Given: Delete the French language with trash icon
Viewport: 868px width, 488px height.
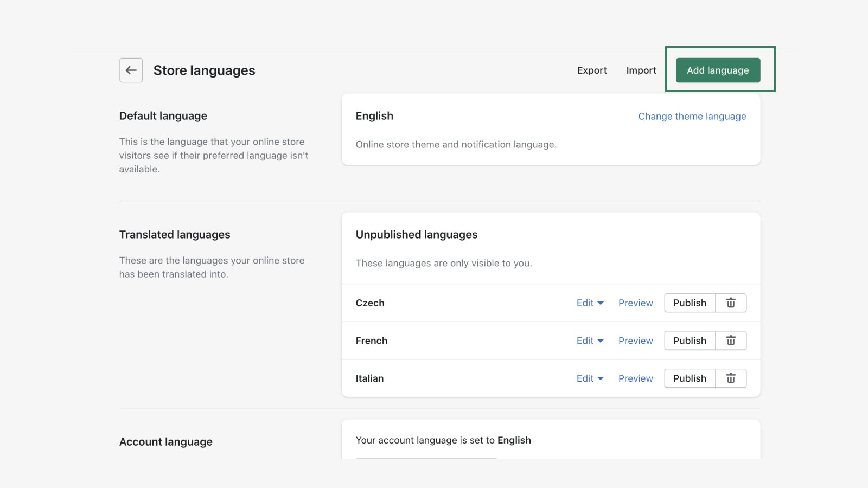Looking at the screenshot, I should (731, 341).
